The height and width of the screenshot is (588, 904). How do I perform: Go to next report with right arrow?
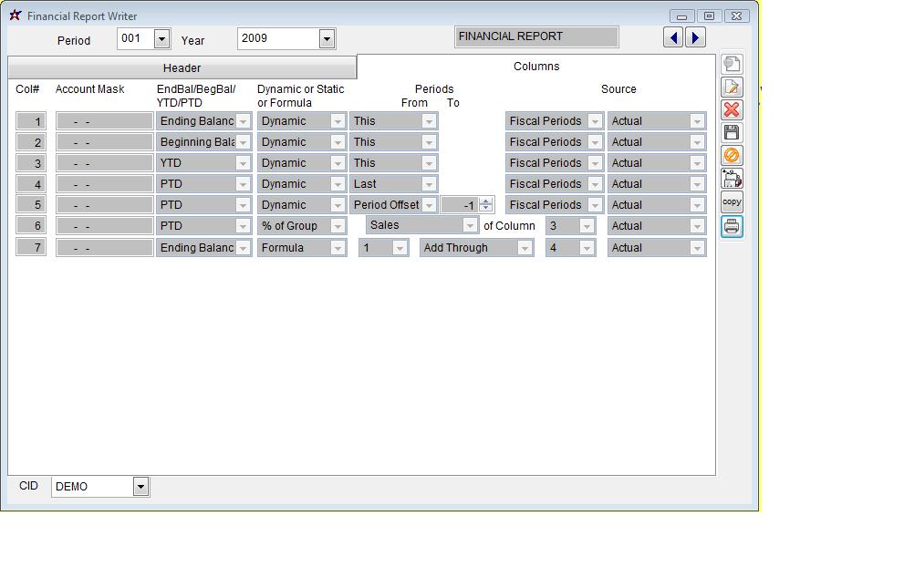(x=695, y=37)
